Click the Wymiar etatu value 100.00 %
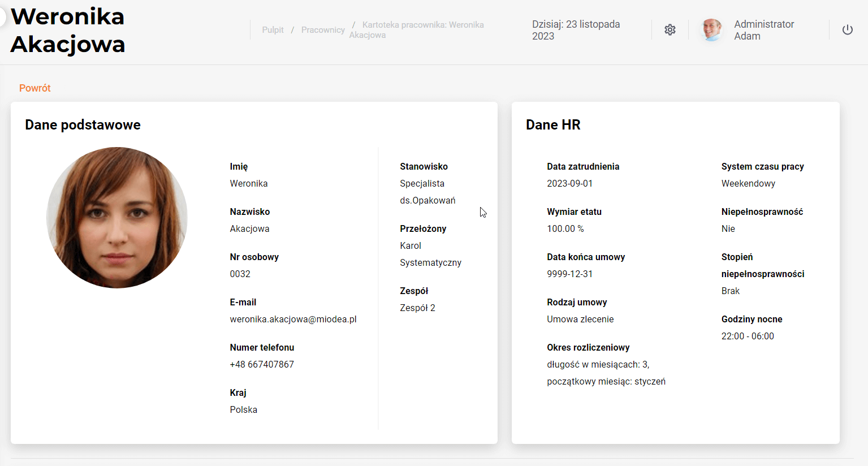The image size is (868, 466). tap(565, 228)
